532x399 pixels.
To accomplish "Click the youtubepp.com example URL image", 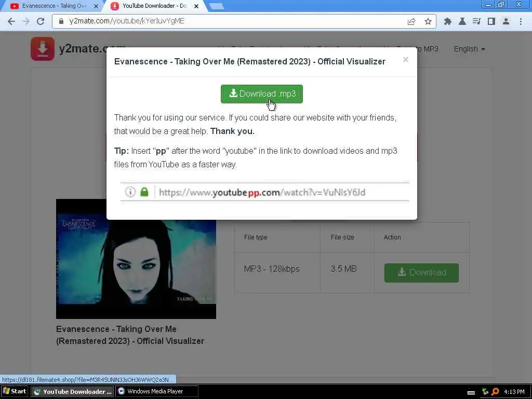I will tap(264, 192).
